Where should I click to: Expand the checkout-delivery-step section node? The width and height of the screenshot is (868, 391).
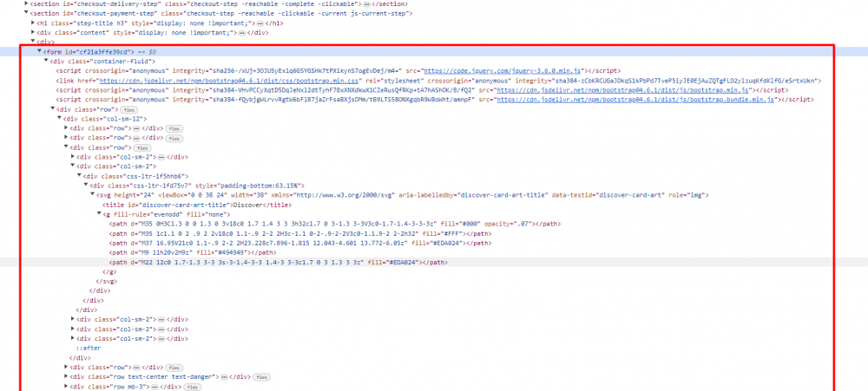27,3
